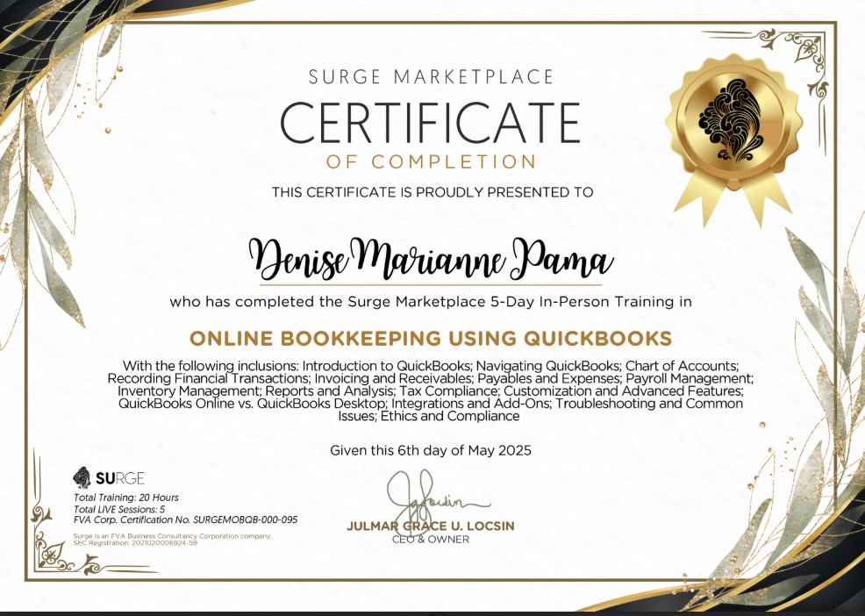Select the large 'CERTIFICATE' title
The width and height of the screenshot is (865, 616).
coord(430,122)
